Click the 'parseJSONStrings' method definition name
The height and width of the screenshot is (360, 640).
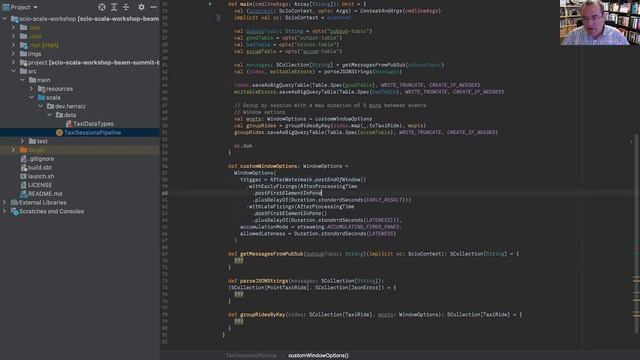(x=264, y=281)
